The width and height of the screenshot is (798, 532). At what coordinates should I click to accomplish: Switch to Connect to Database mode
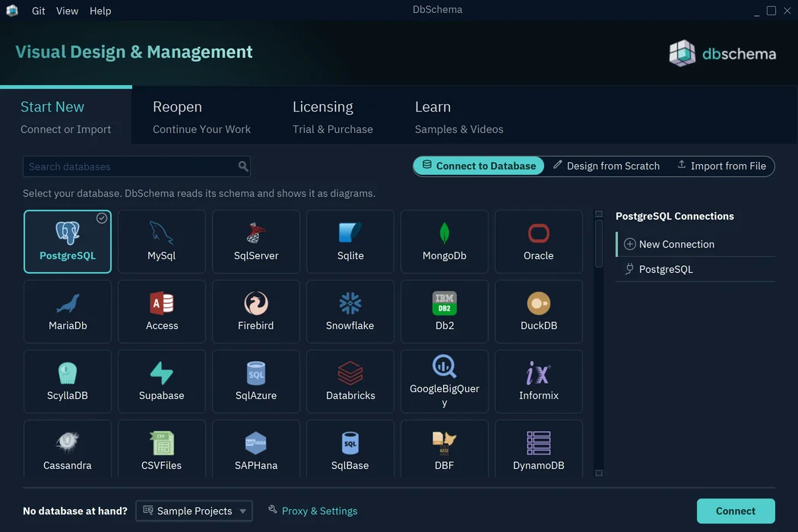pos(478,166)
